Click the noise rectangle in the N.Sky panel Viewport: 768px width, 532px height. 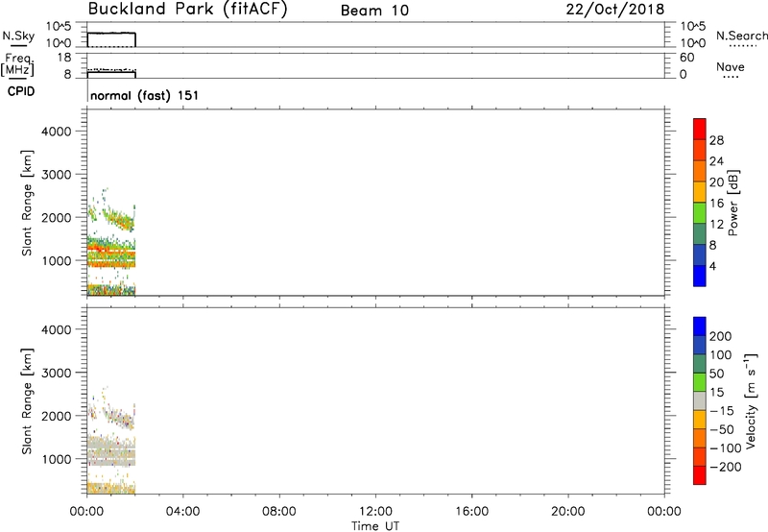coord(111,39)
